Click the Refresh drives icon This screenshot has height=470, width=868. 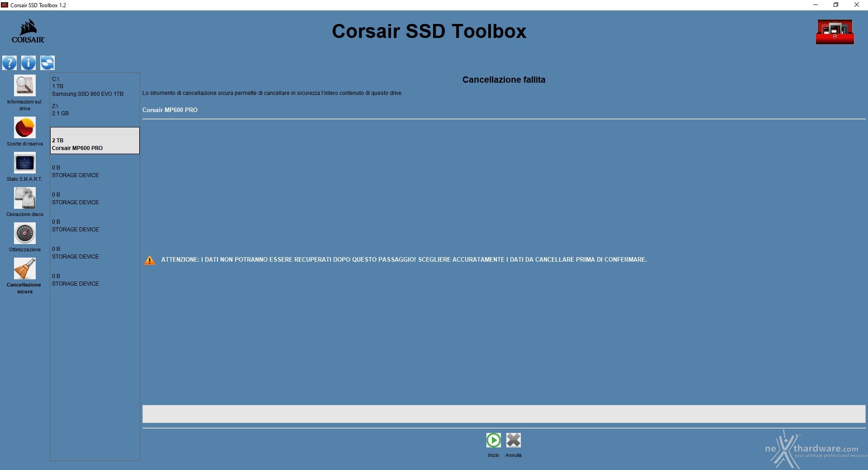pyautogui.click(x=47, y=63)
